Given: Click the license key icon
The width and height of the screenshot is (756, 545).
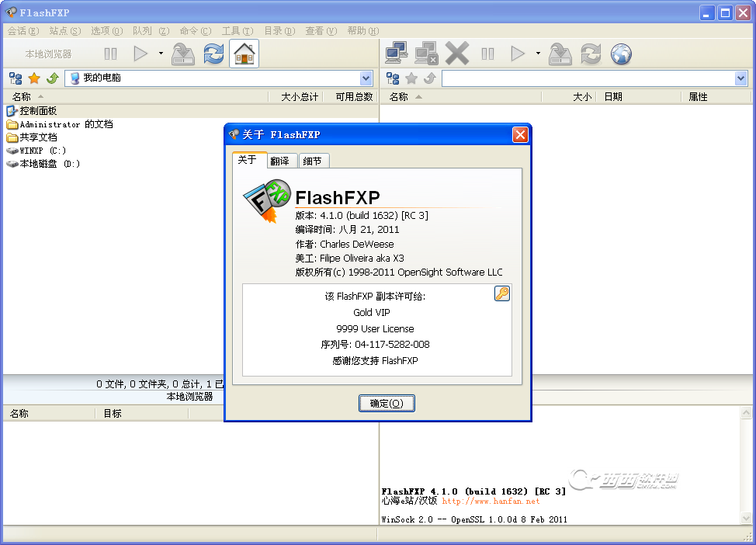Looking at the screenshot, I should click(x=502, y=293).
